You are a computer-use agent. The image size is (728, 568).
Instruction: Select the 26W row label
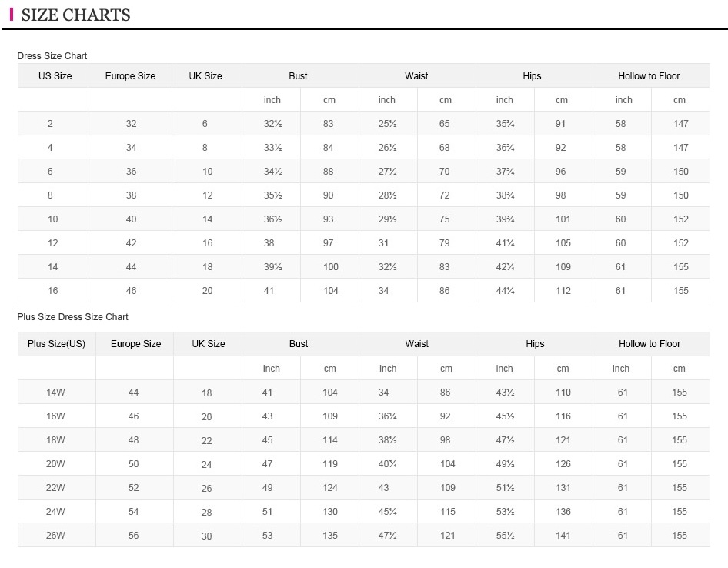[x=55, y=536]
